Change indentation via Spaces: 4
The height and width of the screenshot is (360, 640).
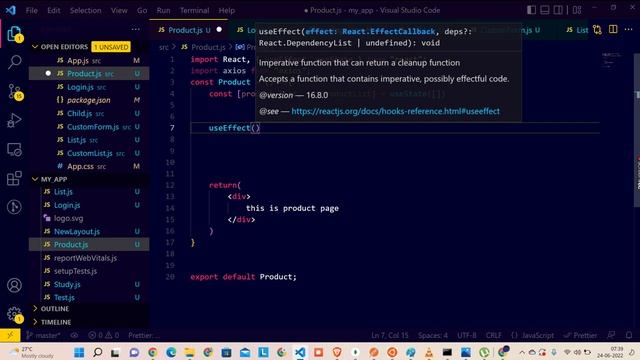(x=433, y=336)
